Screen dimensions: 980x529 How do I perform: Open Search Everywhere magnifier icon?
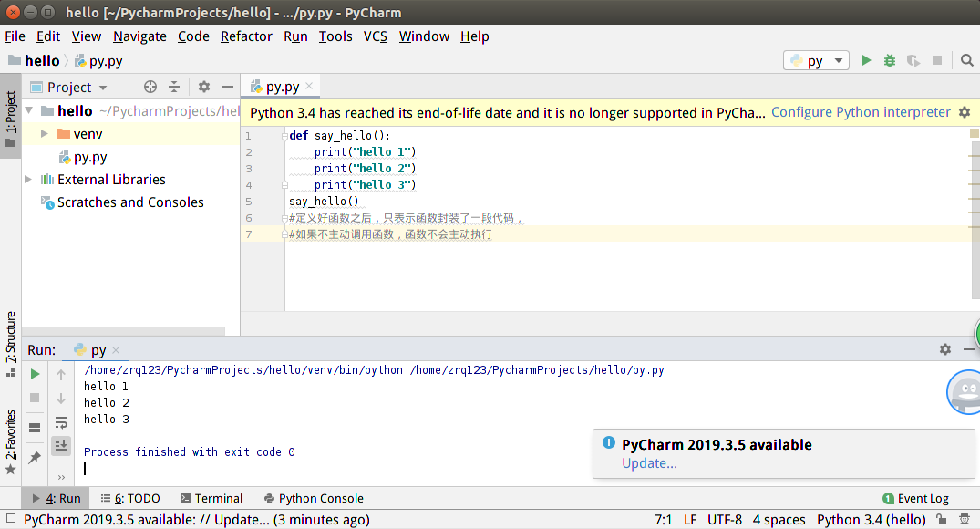point(967,61)
